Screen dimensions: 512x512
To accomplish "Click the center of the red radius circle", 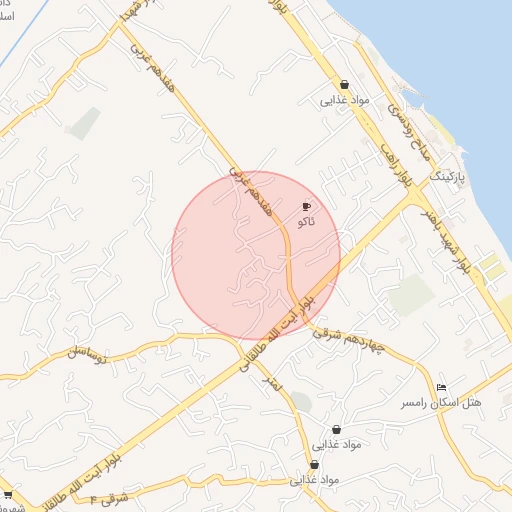I will coord(256,255).
